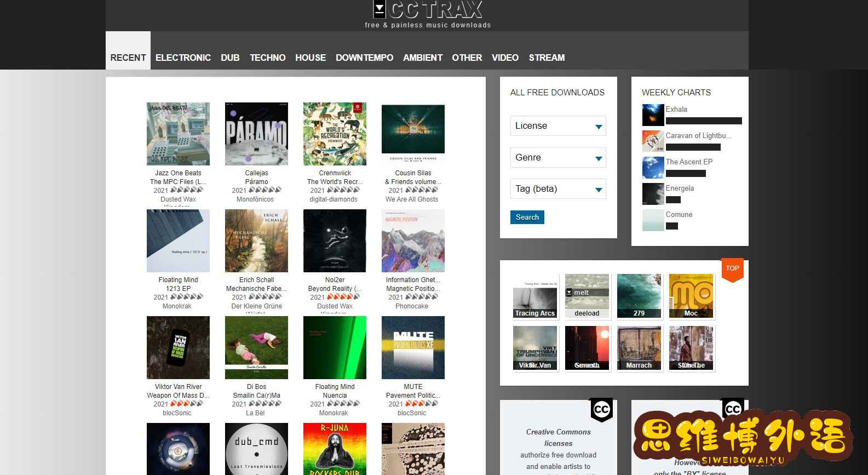This screenshot has width=868, height=475.
Task: Click the Exhala chart thumbnail
Action: tap(653, 115)
